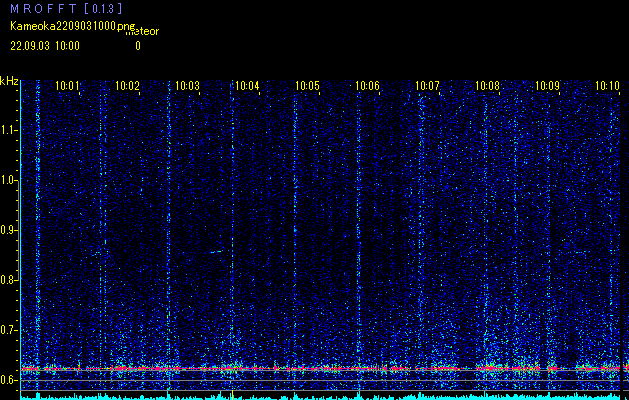Click the meteor count value 0
Screen dimensions: 629x400
138,46
